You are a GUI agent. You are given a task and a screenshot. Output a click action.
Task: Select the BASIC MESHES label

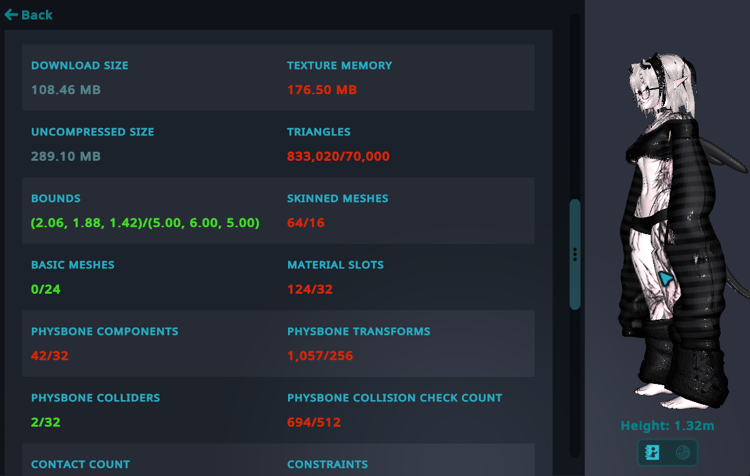point(73,265)
